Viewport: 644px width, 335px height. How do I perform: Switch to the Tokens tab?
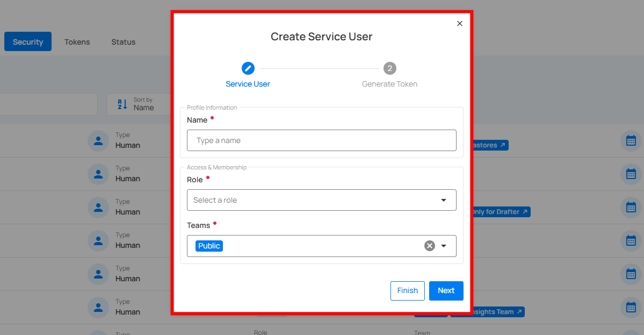(77, 42)
